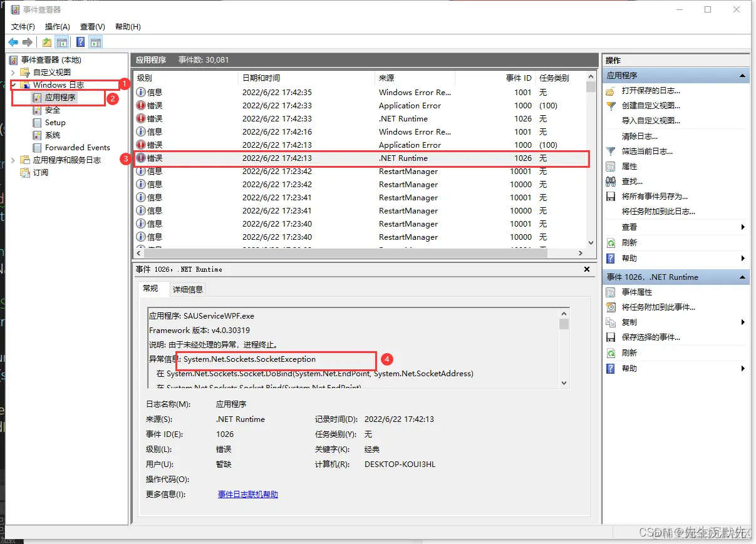Open 事件日志联机帮助 link
Image resolution: width=756 pixels, height=544 pixels.
[248, 495]
